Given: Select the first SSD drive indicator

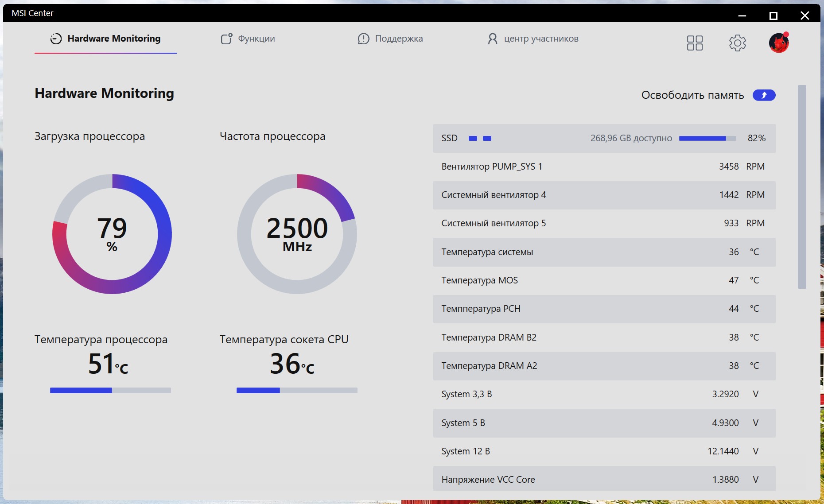Looking at the screenshot, I should 473,139.
